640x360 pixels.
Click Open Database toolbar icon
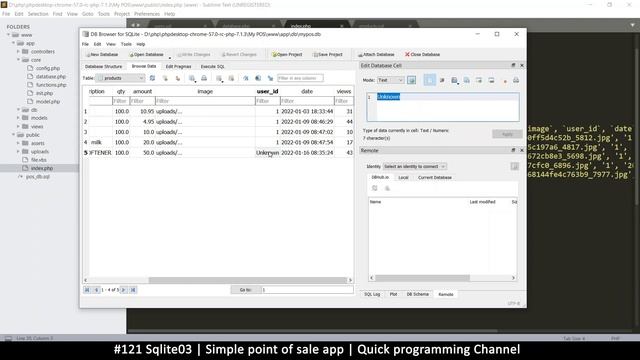[x=131, y=54]
